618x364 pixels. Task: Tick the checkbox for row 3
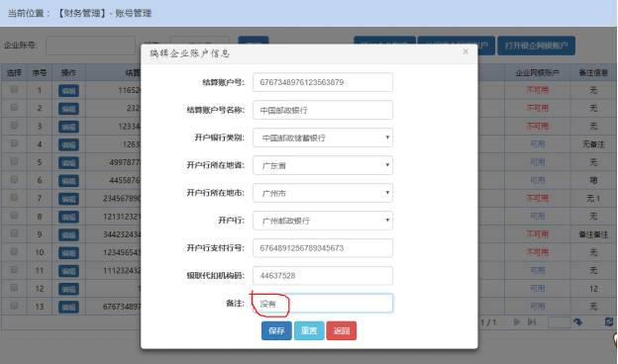pos(14,126)
